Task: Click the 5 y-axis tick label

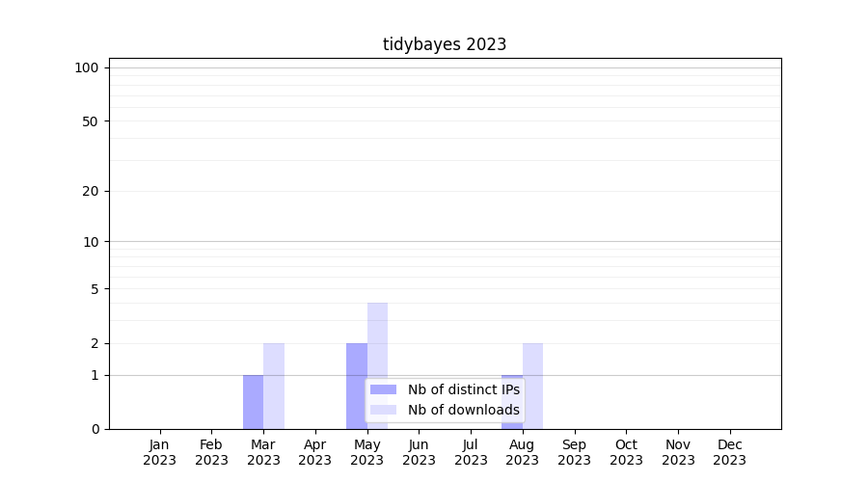Action: [x=95, y=288]
